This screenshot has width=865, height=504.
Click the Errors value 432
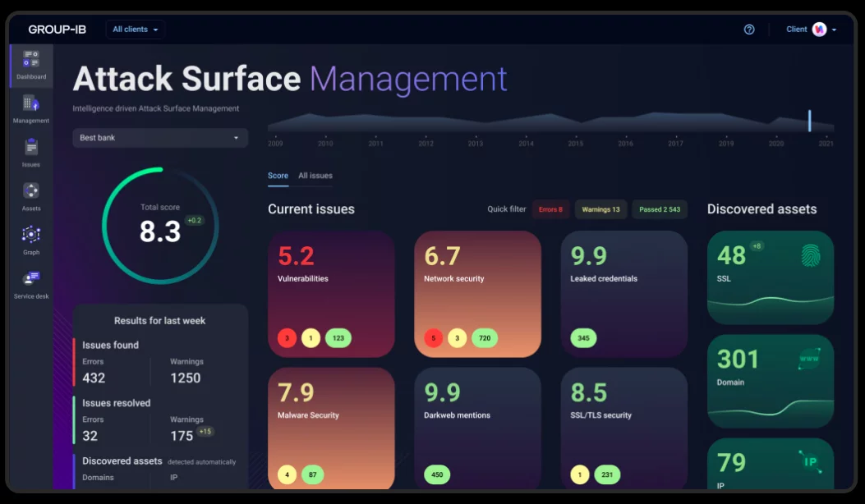[x=94, y=378]
